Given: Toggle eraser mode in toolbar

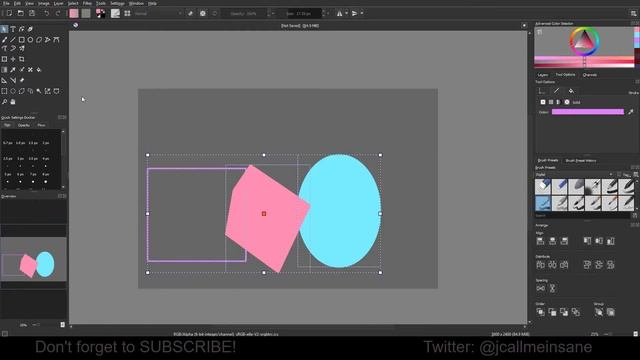Looking at the screenshot, I should [x=191, y=13].
